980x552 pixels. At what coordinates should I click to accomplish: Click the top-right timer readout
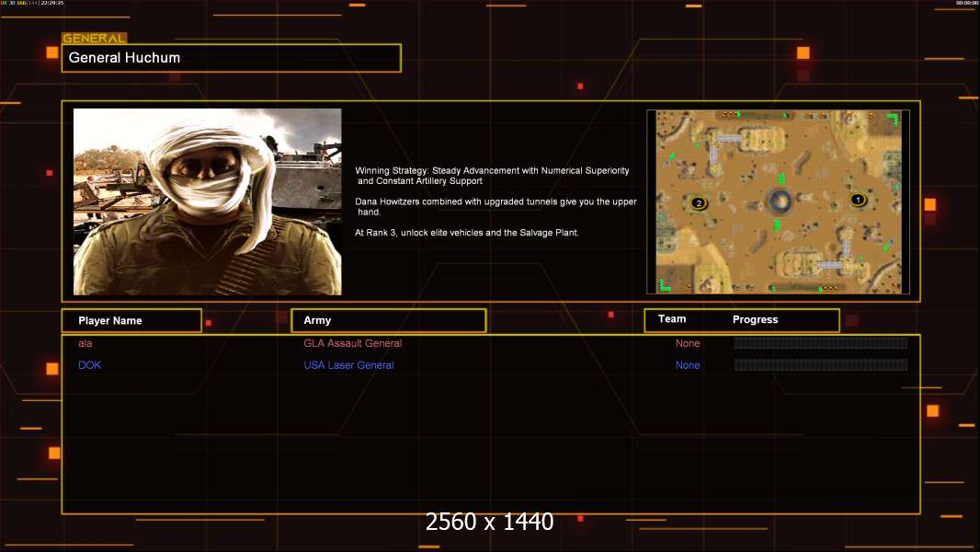967,3
